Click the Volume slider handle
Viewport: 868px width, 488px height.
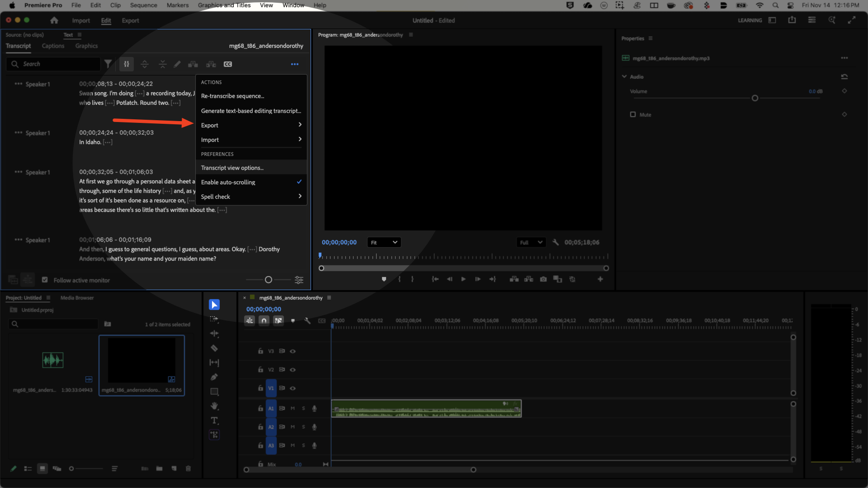755,98
